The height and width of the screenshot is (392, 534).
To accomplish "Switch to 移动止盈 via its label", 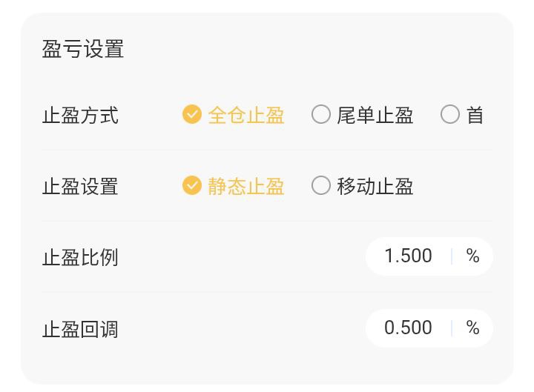I will click(375, 186).
